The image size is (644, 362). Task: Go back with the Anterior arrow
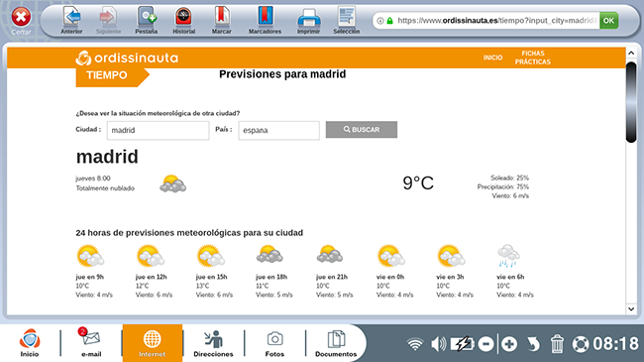pos(71,20)
